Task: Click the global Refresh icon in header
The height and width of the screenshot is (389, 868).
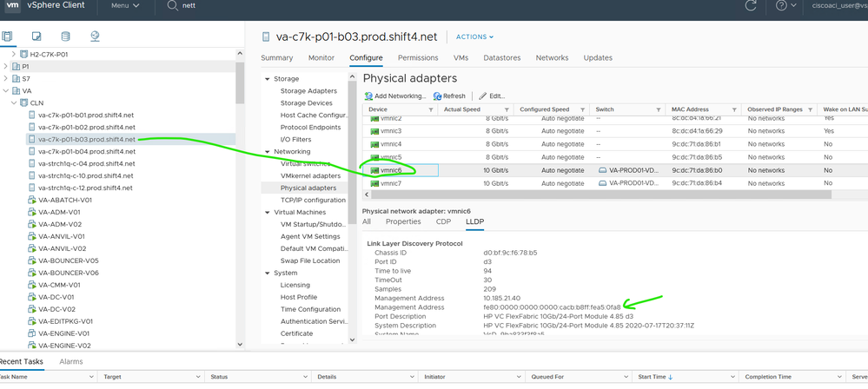Action: point(751,5)
